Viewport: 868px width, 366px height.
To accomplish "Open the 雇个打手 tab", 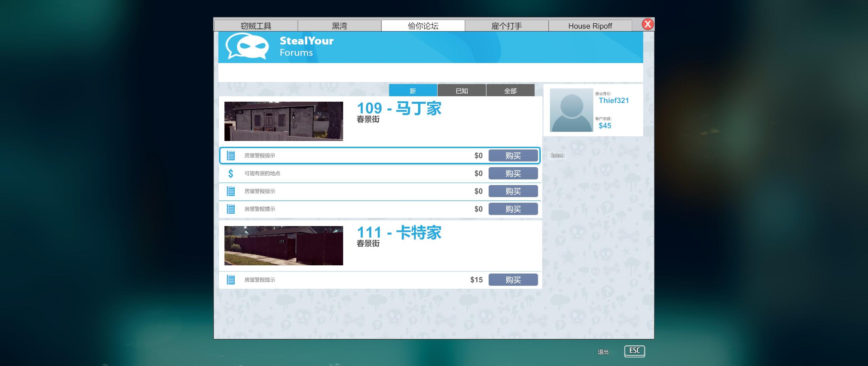I will click(x=507, y=26).
